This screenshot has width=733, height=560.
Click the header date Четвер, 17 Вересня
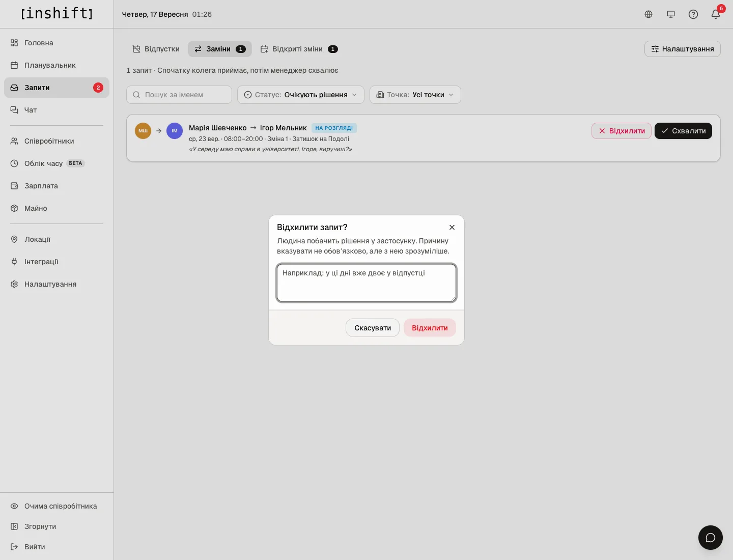[155, 14]
